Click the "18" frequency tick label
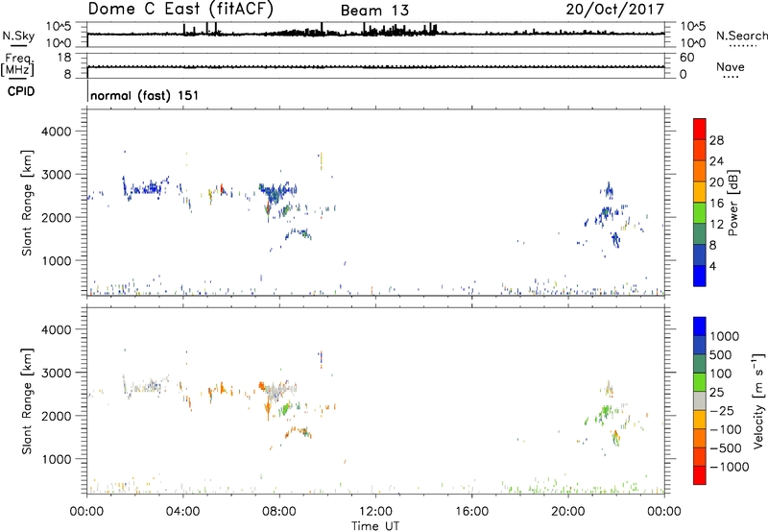Screen dimensions: 768x532 coord(64,58)
